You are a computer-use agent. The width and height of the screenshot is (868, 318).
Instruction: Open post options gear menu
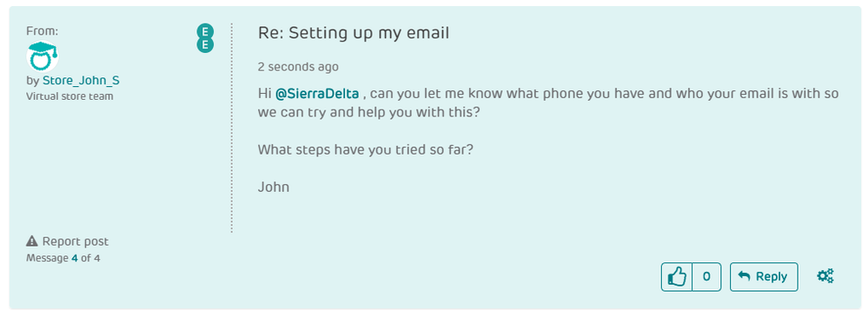coord(825,276)
